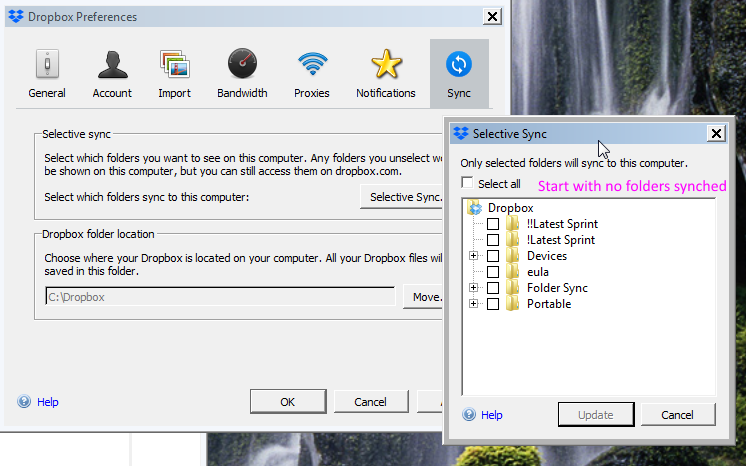Screen dimensions: 746x466
Task: Open the General preferences tab
Action: (x=47, y=74)
